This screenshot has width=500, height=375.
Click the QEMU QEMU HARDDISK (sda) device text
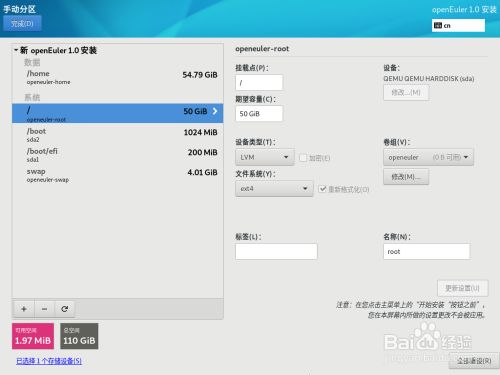[x=429, y=79]
